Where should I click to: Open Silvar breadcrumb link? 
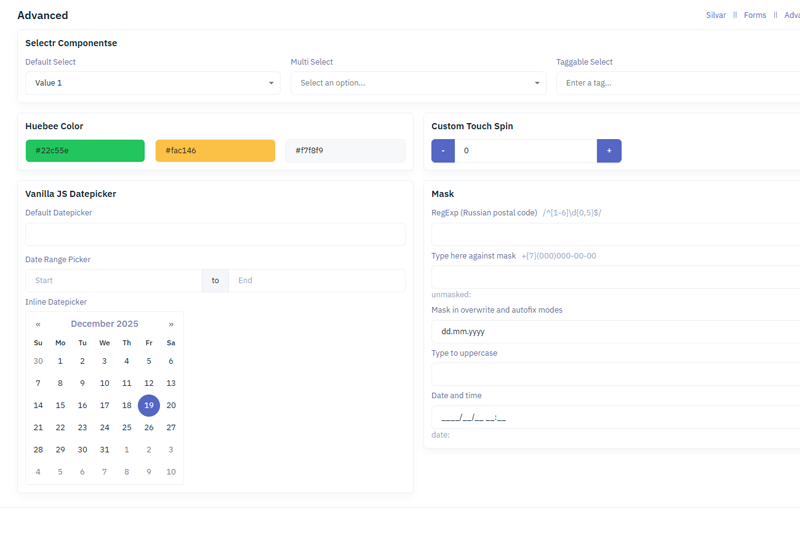[716, 15]
